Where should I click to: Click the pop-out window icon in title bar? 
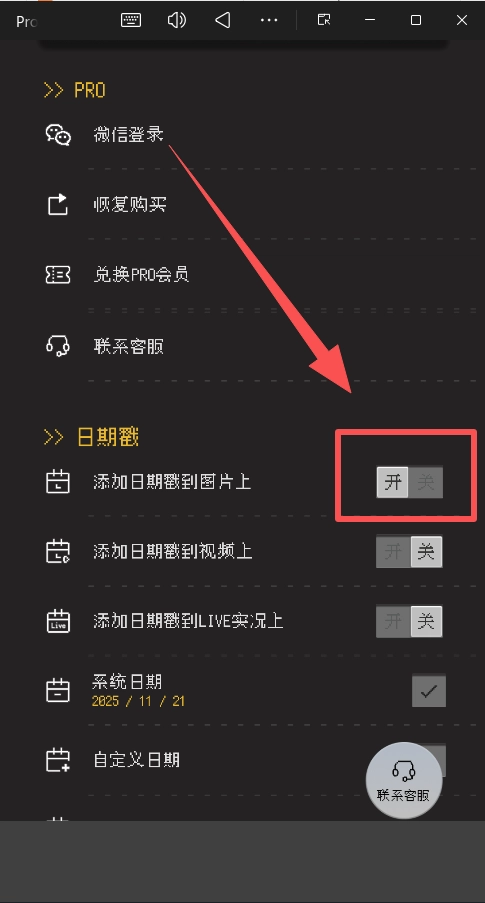(324, 20)
